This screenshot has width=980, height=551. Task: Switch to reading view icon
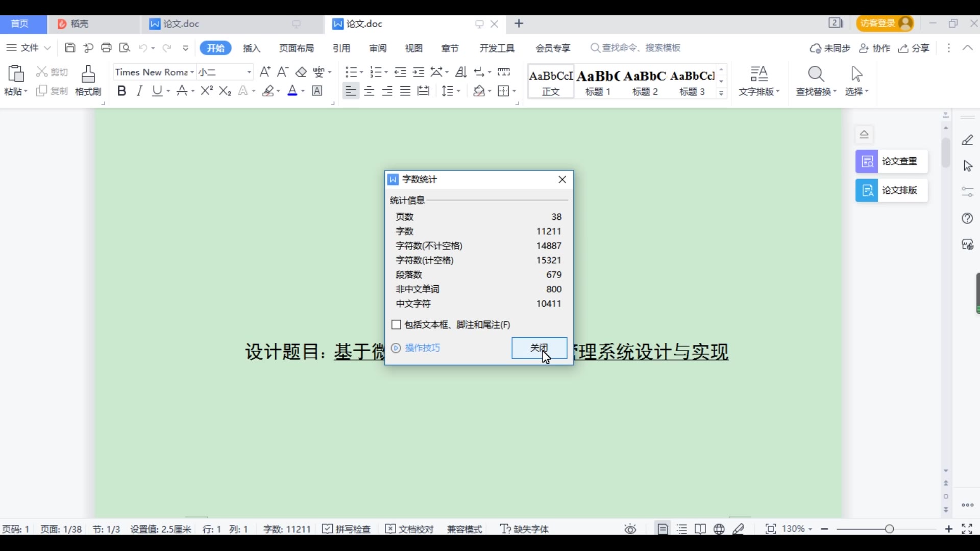tap(700, 529)
